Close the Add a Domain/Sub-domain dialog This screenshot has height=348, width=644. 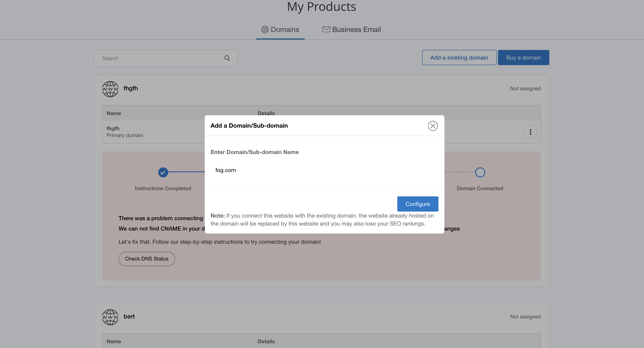pyautogui.click(x=432, y=126)
